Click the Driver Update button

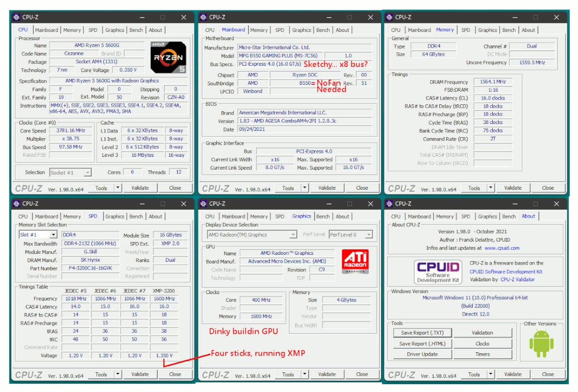(422, 354)
